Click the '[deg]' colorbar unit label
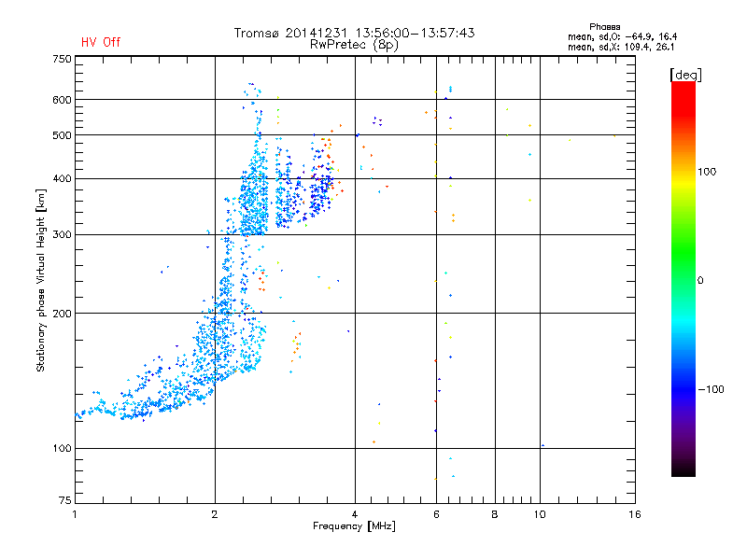The image size is (747, 560). [x=685, y=75]
